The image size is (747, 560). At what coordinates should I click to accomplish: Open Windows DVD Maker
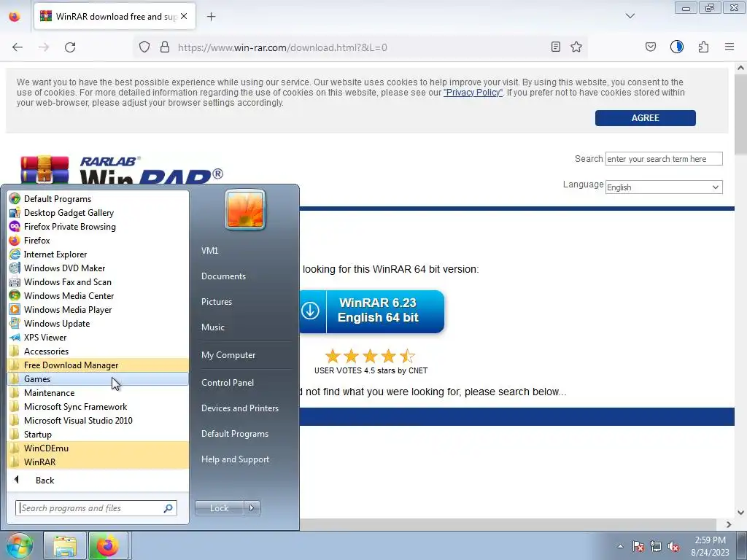point(98,268)
